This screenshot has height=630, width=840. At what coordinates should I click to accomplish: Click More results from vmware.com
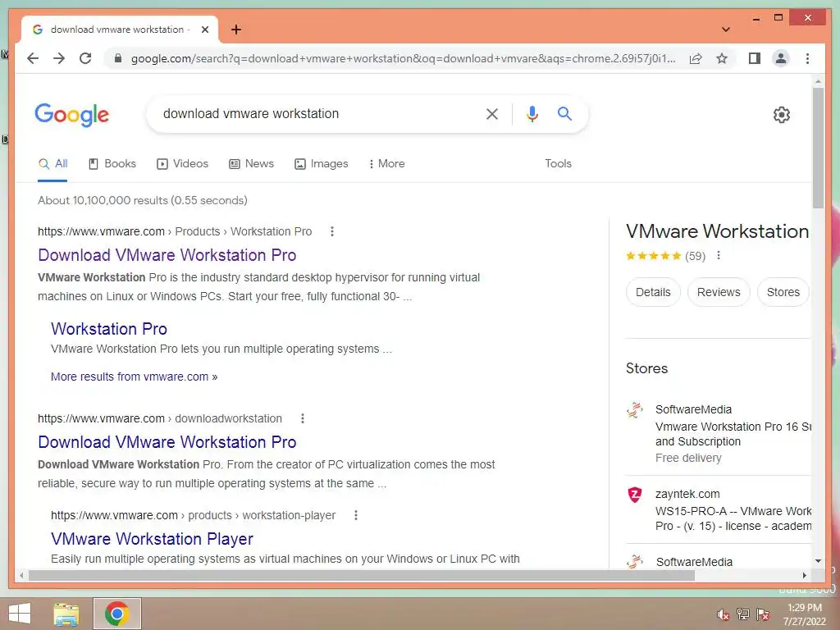coord(134,377)
